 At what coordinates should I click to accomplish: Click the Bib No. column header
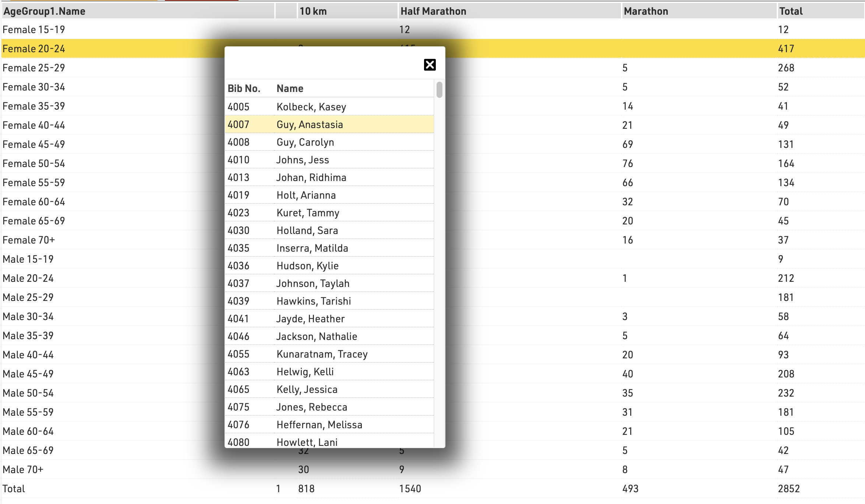point(244,89)
